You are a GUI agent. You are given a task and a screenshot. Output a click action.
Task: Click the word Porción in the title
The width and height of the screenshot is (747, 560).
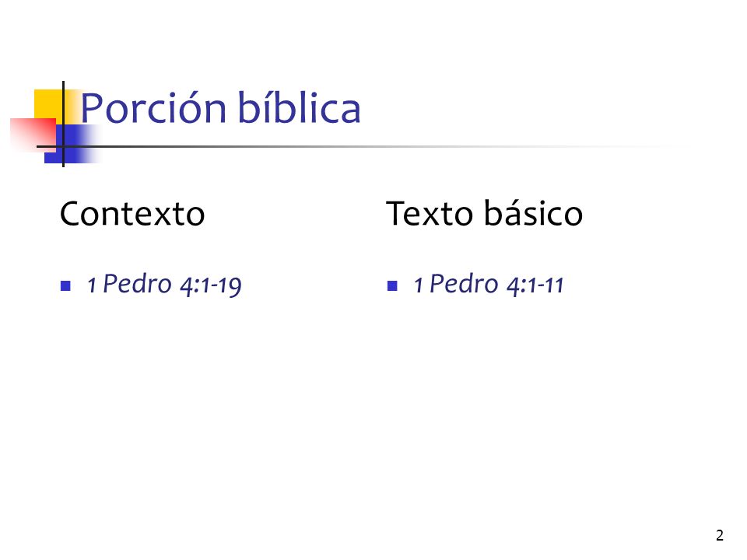(x=153, y=109)
